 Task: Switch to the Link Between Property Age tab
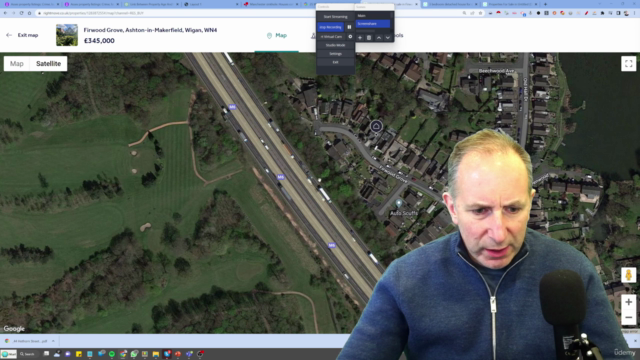(151, 4)
